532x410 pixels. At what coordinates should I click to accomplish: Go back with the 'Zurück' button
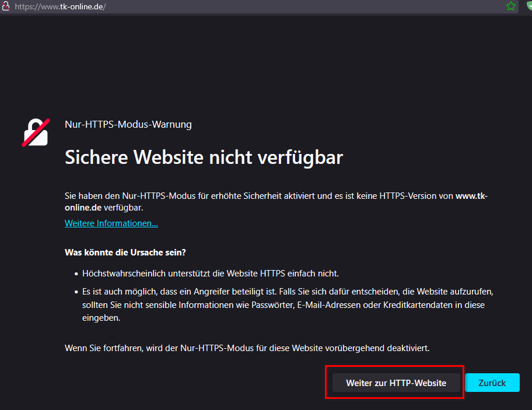click(x=492, y=383)
